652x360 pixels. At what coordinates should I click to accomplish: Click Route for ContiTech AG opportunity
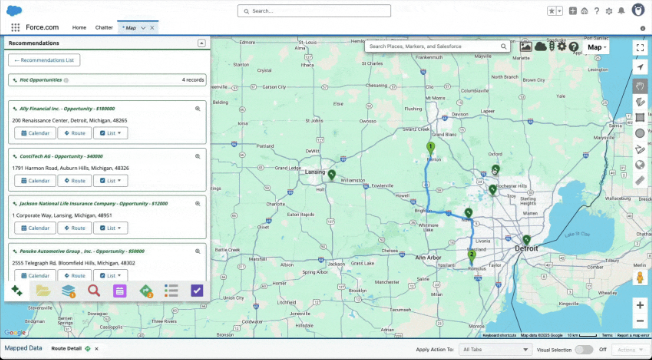coord(74,181)
